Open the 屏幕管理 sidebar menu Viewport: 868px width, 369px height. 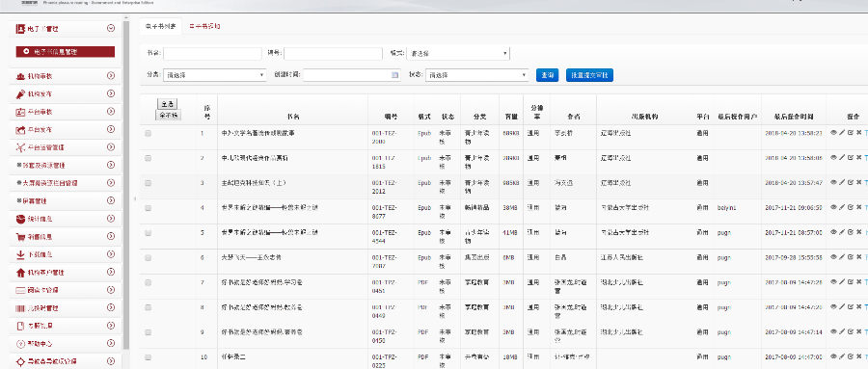66,200
